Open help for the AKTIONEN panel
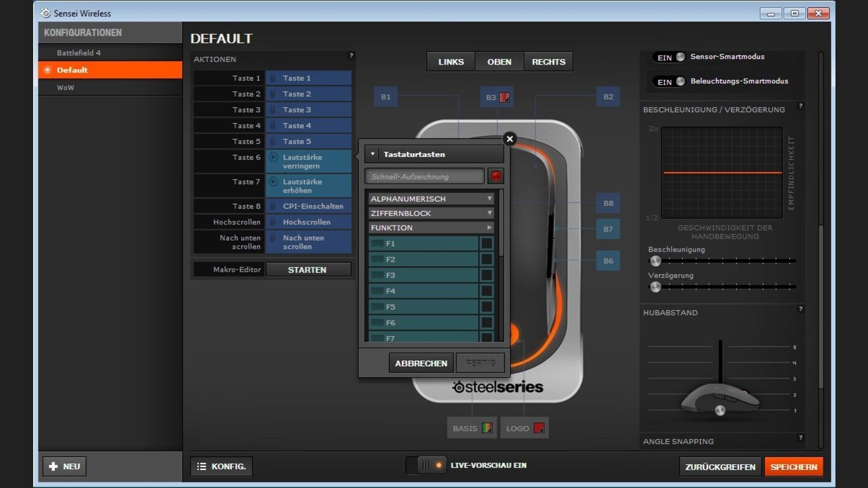The width and height of the screenshot is (868, 488). pyautogui.click(x=351, y=56)
